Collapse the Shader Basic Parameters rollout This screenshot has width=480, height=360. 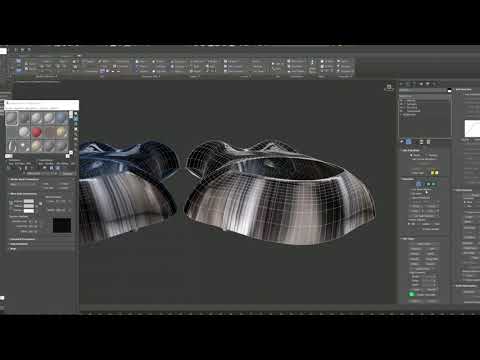coord(24,179)
